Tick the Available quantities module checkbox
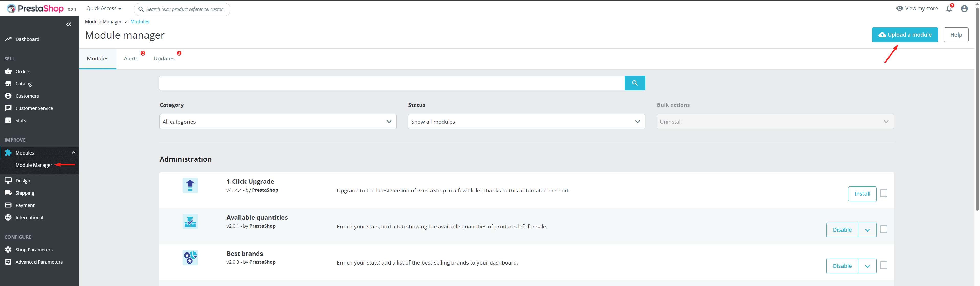980x286 pixels. [884, 229]
